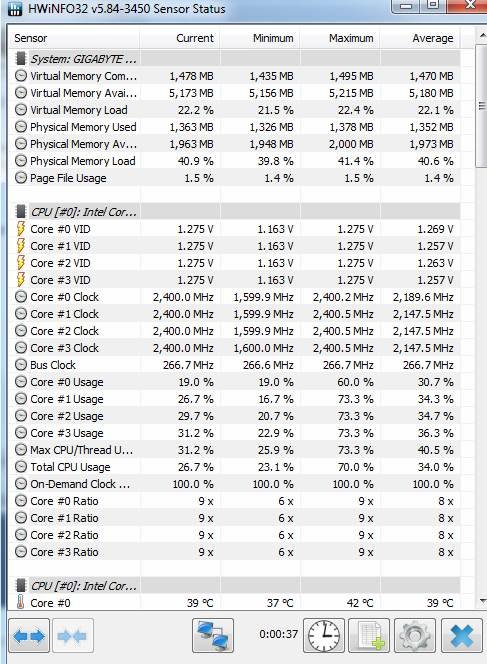The image size is (487, 664).
Task: Click the expand columns blue arrows button
Action: (x=29, y=635)
